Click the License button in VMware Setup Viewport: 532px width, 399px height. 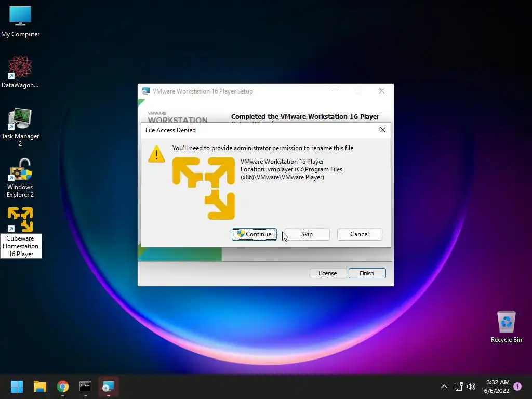(328, 273)
